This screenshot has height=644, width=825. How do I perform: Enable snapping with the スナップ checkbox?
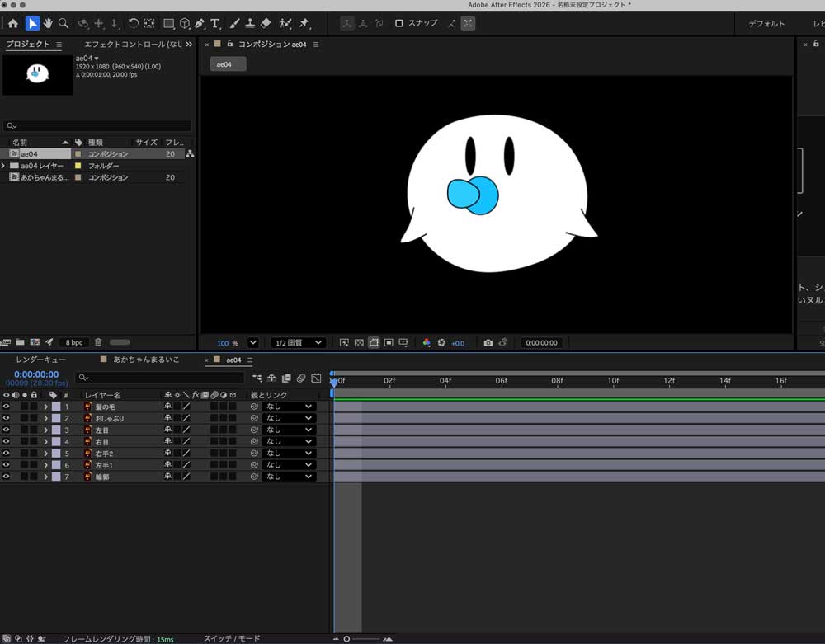pos(400,23)
